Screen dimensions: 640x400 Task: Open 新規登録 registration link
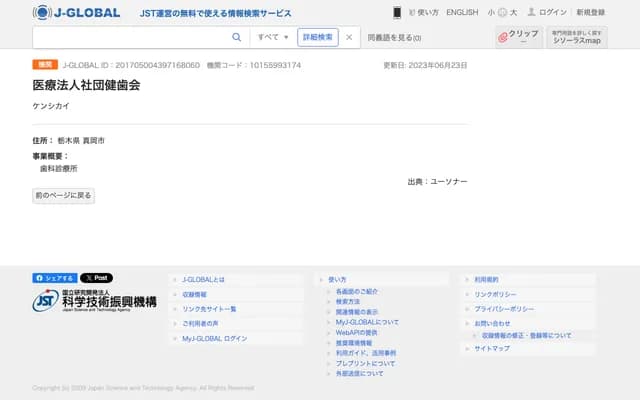590,12
